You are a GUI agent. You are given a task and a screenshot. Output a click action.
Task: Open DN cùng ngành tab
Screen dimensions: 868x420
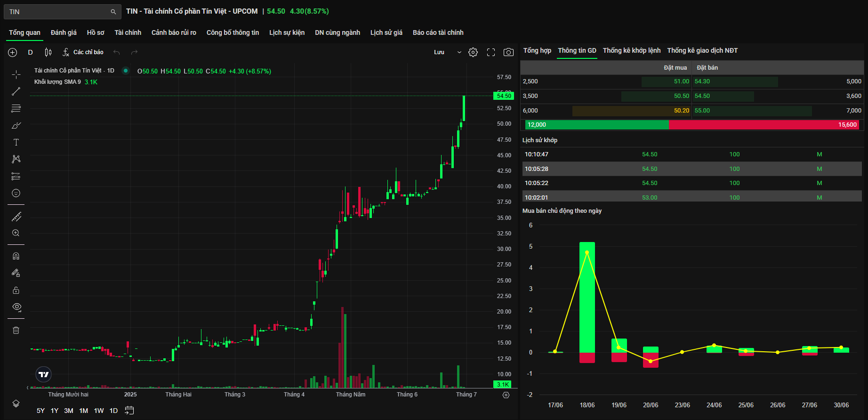click(x=338, y=32)
